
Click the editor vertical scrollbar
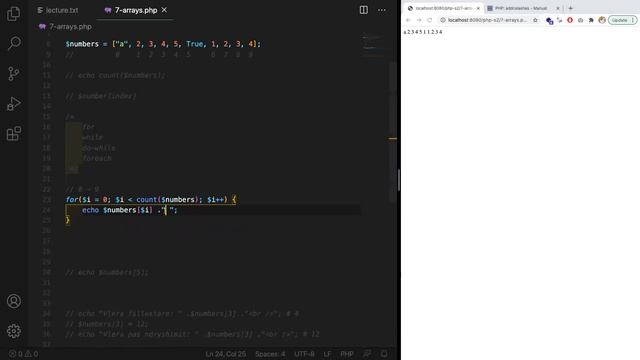click(x=393, y=131)
